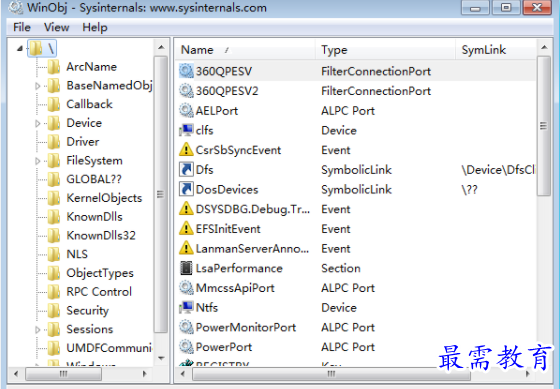Click the NLS folder icon
This screenshot has width=560, height=389.
pos(54,254)
